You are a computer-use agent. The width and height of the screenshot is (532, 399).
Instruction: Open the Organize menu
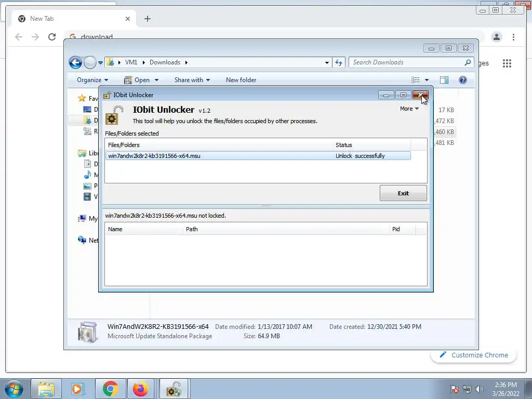pos(92,80)
